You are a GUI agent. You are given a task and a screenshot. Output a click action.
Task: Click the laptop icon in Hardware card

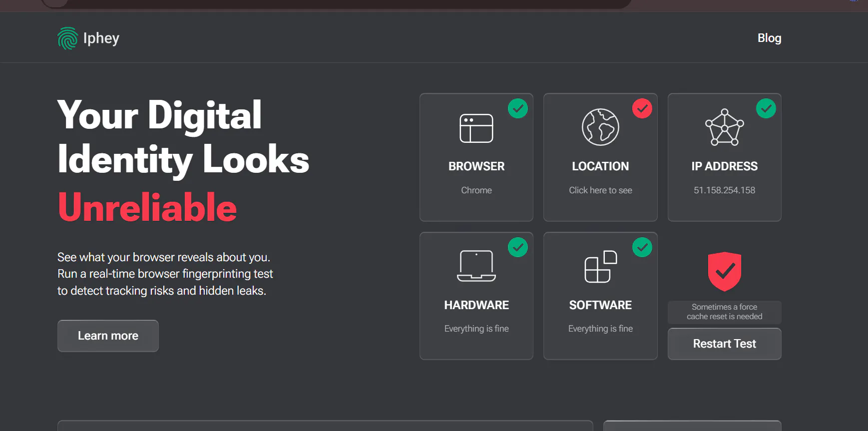[x=476, y=266]
